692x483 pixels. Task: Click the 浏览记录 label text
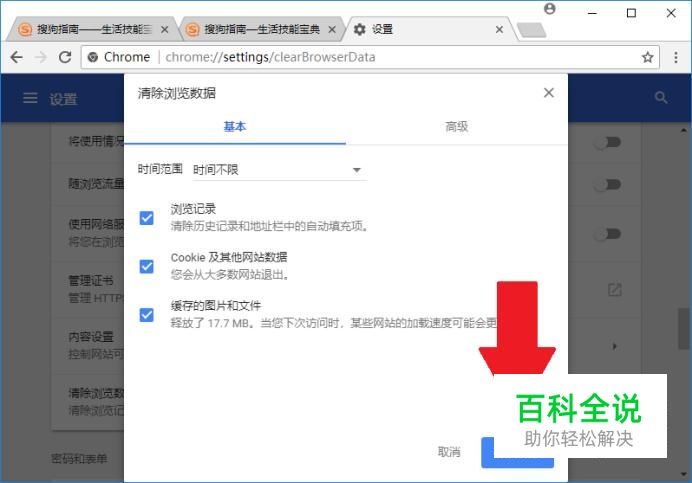(x=193, y=209)
